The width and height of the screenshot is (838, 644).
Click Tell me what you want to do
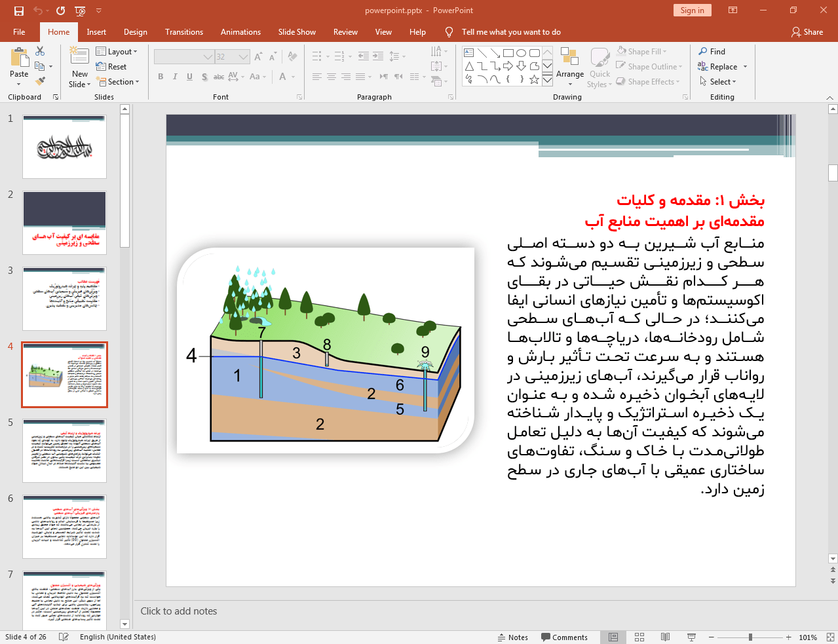511,32
